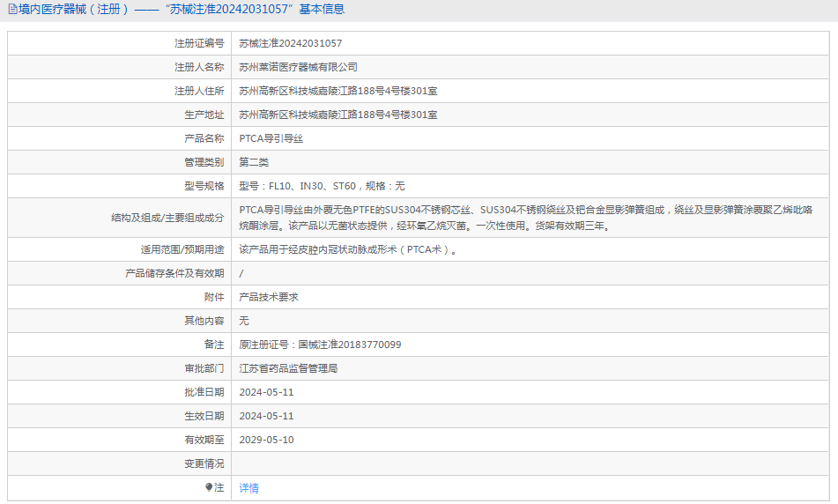Open the 详情 link
The width and height of the screenshot is (838, 504).
[x=249, y=487]
